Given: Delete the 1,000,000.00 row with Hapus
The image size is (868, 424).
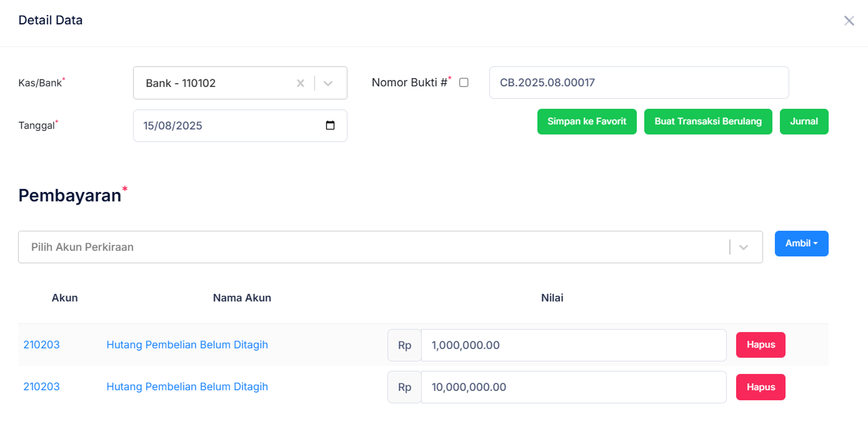Looking at the screenshot, I should [760, 345].
